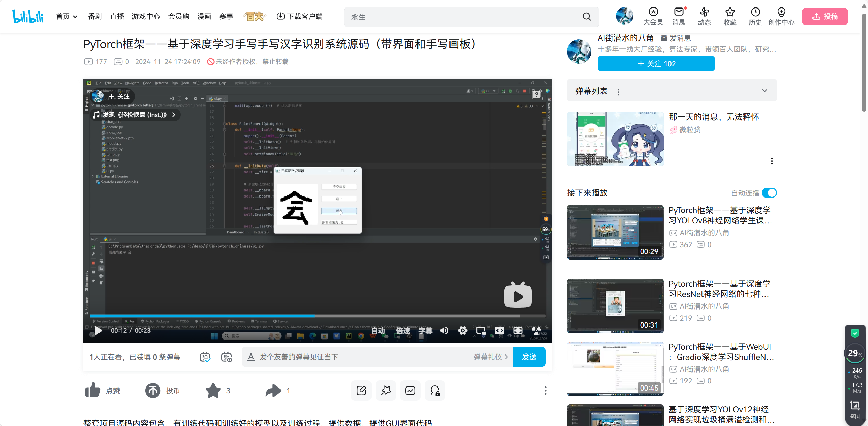Viewport: 868px width, 426px height.
Task: Play the video with the play button
Action: click(98, 330)
